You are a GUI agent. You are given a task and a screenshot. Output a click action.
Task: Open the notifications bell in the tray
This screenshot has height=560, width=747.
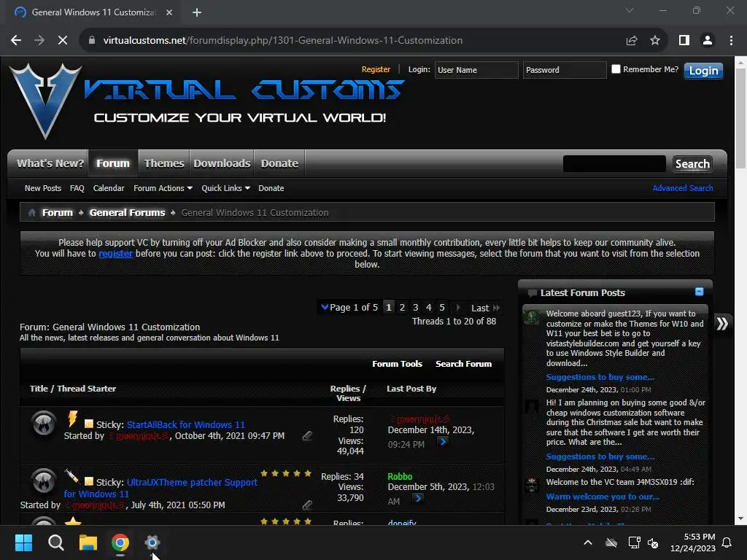727,542
